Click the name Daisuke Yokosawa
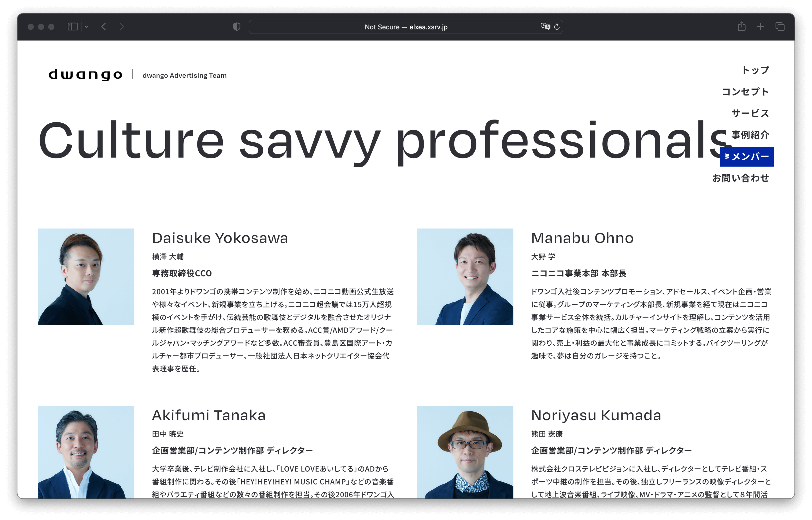Viewport: 812px width, 520px height. (220, 238)
